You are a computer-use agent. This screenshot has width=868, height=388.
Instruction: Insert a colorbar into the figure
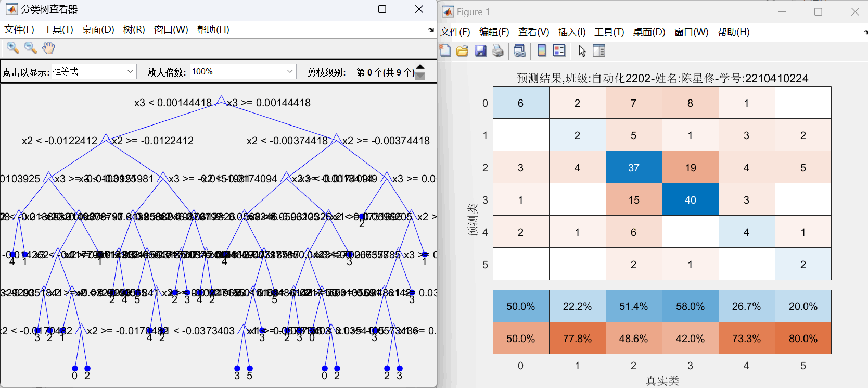coord(542,51)
